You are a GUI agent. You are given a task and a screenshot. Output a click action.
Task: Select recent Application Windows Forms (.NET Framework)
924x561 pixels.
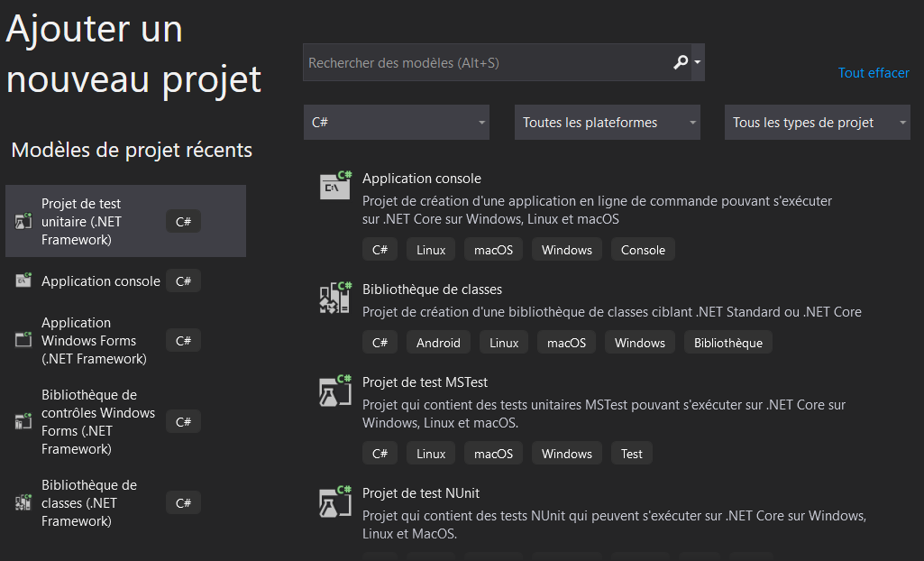95,341
